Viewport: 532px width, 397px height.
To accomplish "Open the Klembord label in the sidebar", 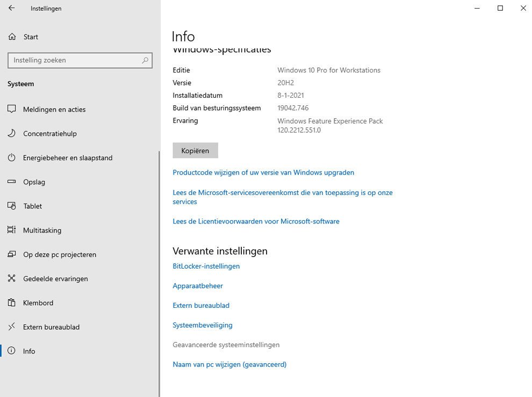I will (38, 302).
